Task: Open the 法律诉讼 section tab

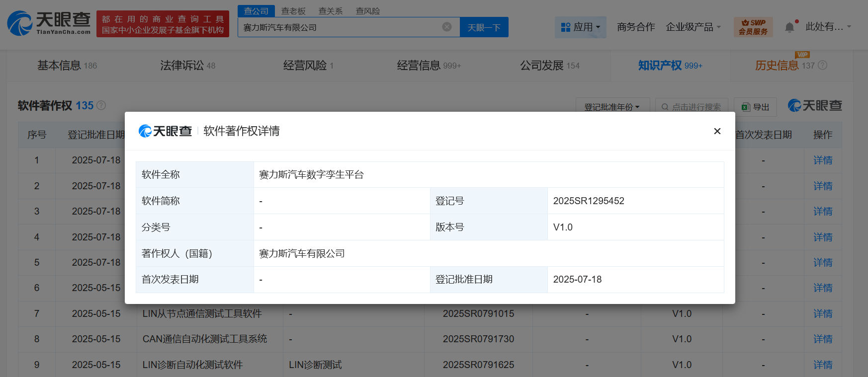Action: [x=187, y=66]
